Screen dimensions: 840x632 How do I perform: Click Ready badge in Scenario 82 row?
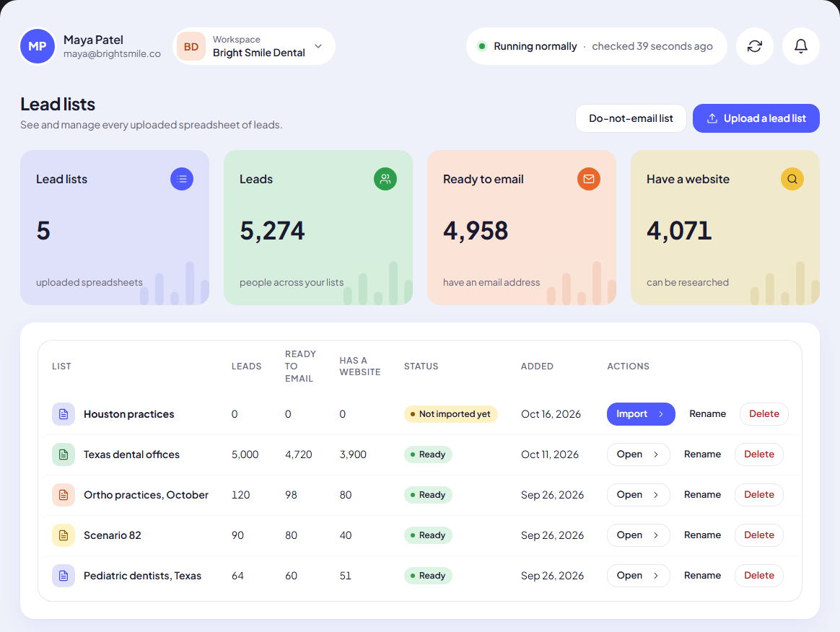click(x=428, y=535)
